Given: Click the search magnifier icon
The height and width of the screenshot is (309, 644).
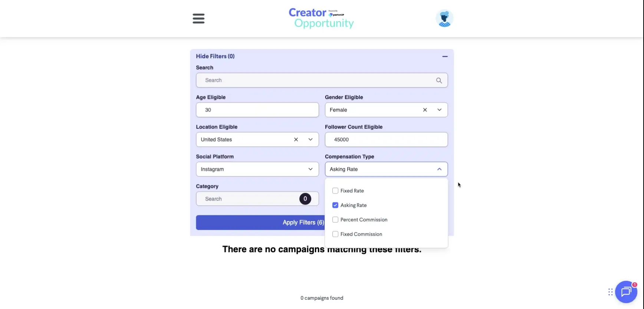Looking at the screenshot, I should 439,80.
